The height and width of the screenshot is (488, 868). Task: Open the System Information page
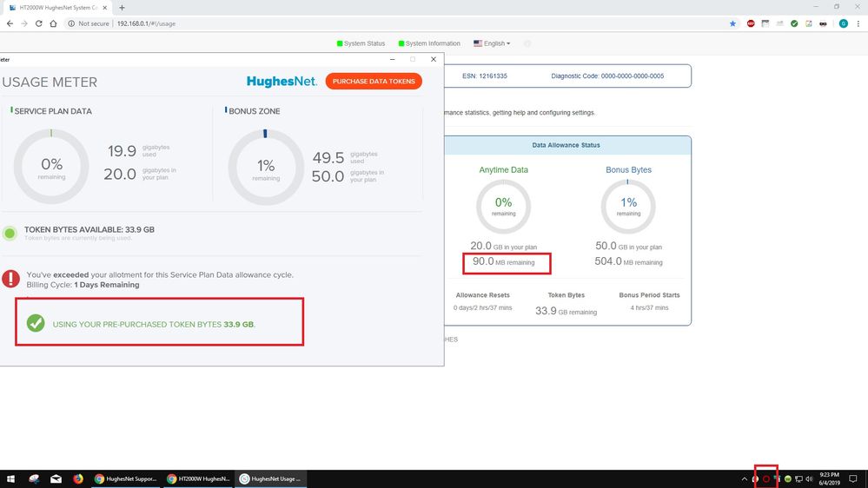tap(429, 43)
